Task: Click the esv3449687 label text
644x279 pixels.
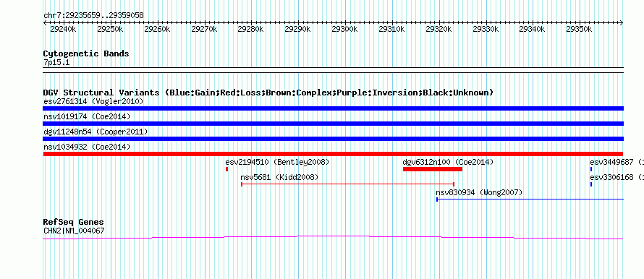Action: [x=617, y=162]
